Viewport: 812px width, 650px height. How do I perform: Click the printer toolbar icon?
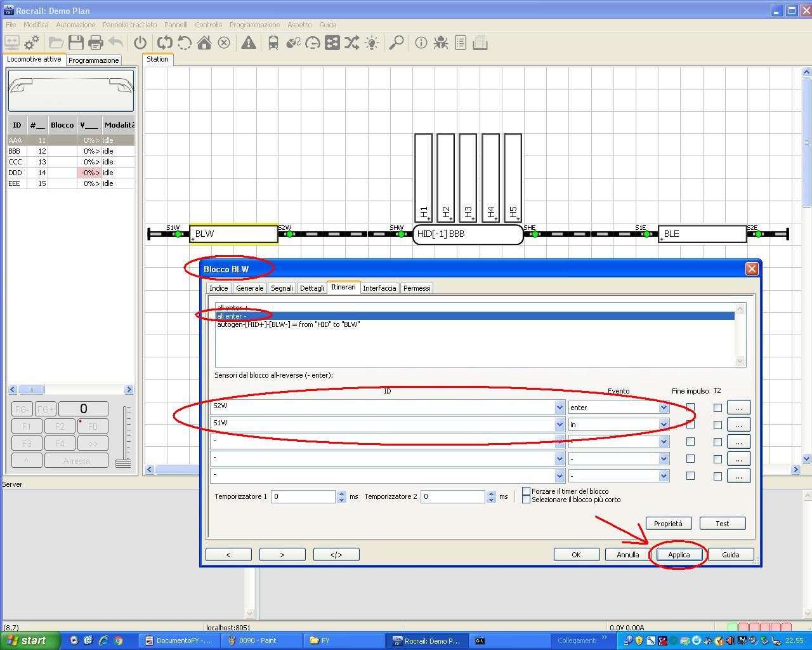click(x=96, y=43)
